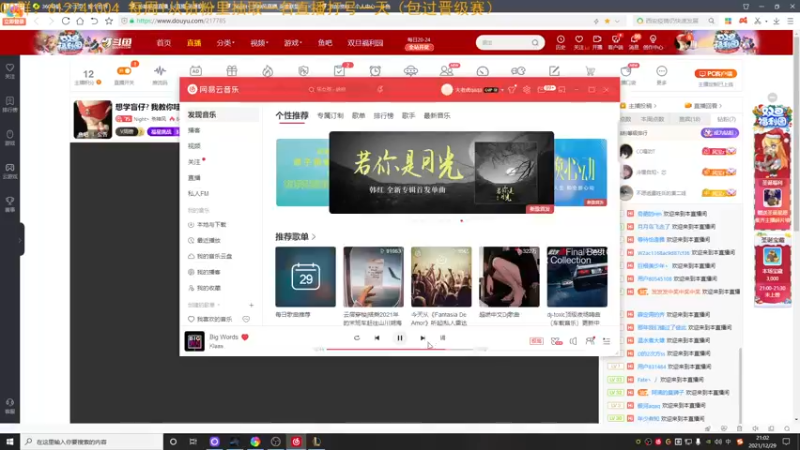Open the Final Best Collection playlist cover
This screenshot has height=450, width=800.
coord(577,277)
